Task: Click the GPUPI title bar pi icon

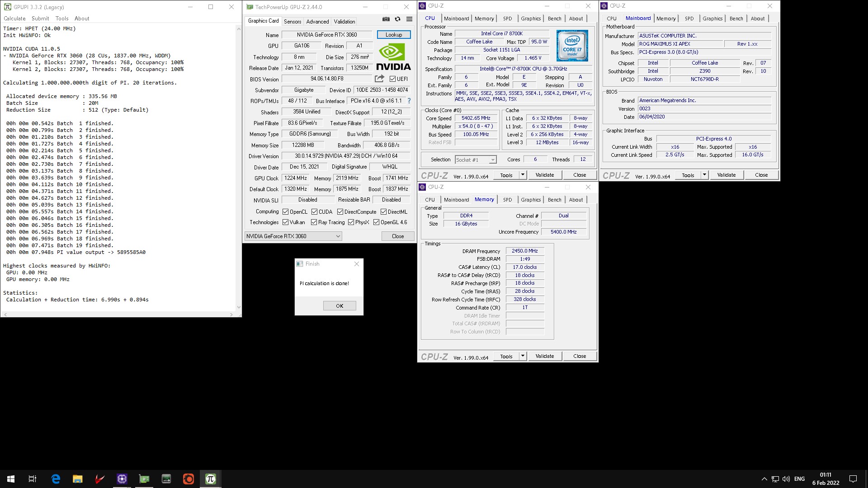Action: (8, 7)
